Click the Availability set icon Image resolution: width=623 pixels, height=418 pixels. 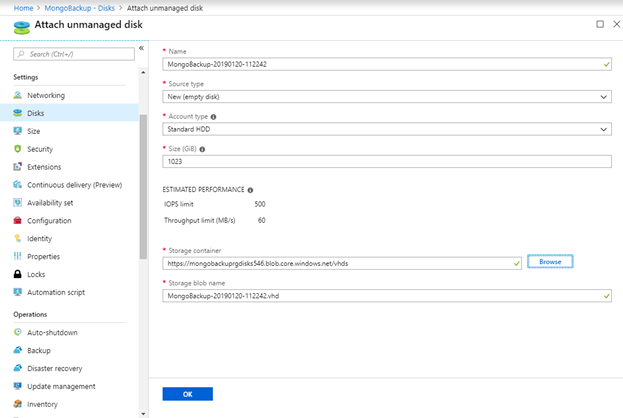(17, 203)
